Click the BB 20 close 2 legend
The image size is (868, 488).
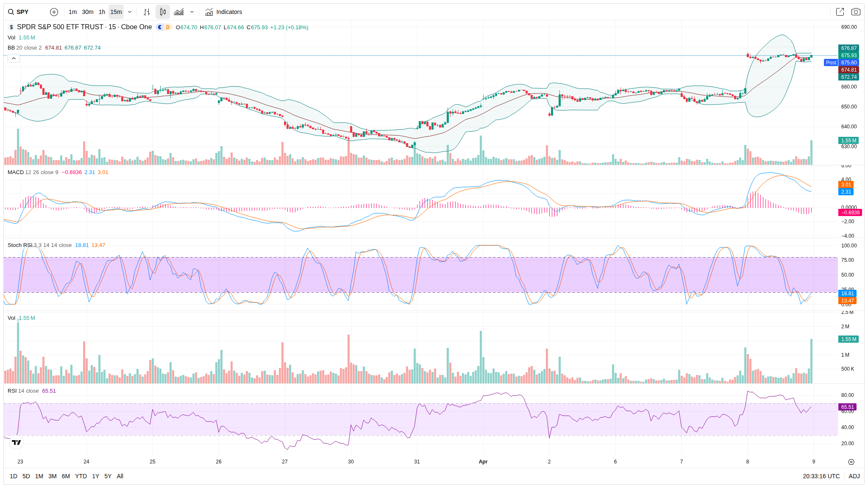click(25, 48)
